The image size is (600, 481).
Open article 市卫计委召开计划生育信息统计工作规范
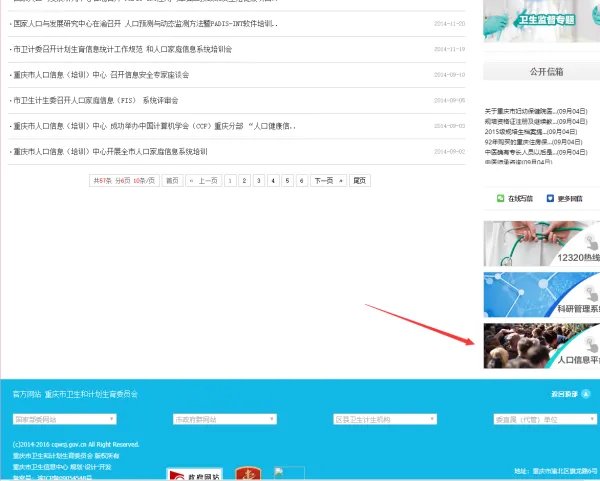[x=122, y=49]
